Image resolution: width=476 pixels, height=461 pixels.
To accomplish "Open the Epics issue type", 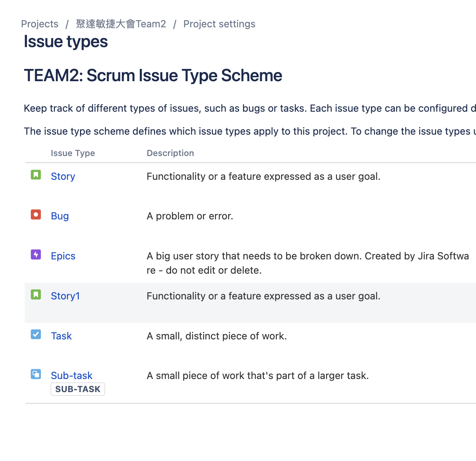I will point(63,256).
